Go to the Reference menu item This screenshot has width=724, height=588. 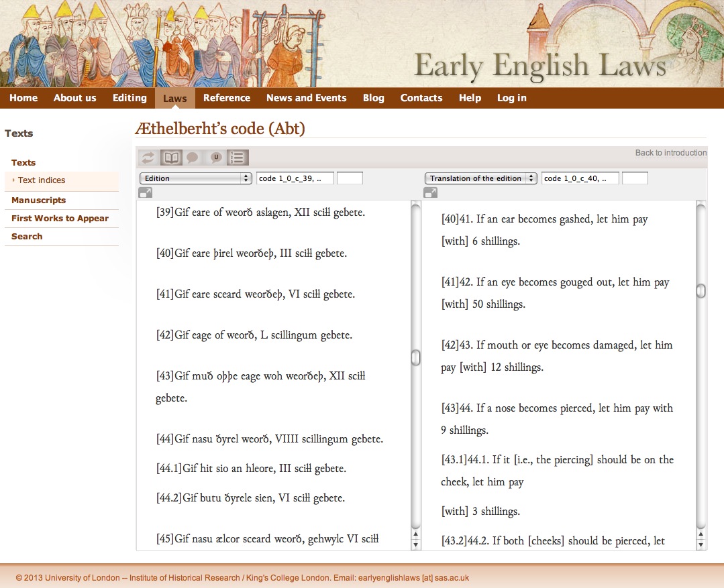tap(227, 98)
